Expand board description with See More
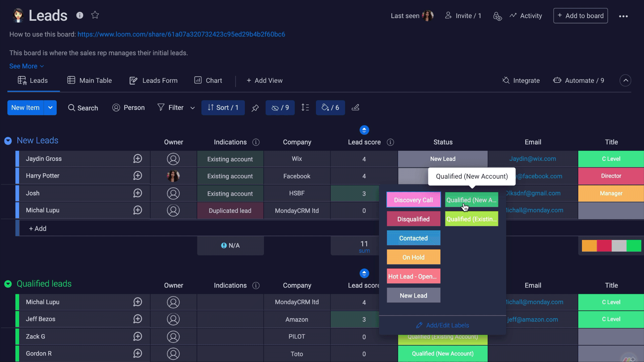The height and width of the screenshot is (362, 644). point(26,66)
